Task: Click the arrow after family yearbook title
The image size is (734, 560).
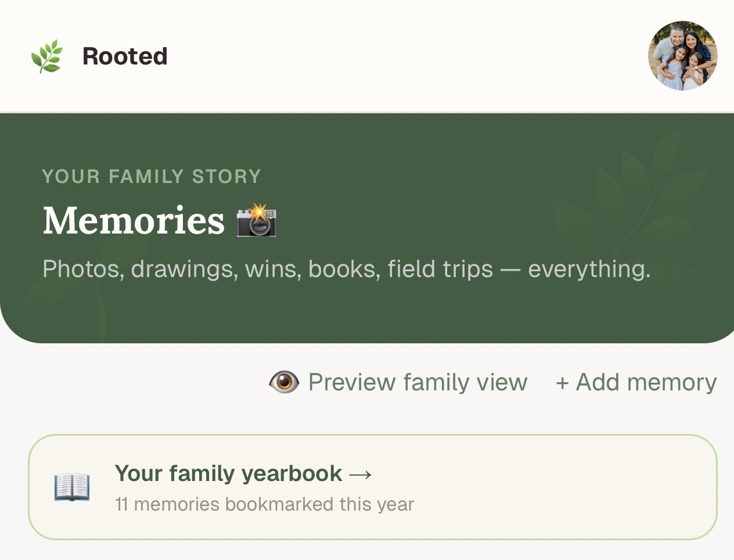Action: click(361, 474)
